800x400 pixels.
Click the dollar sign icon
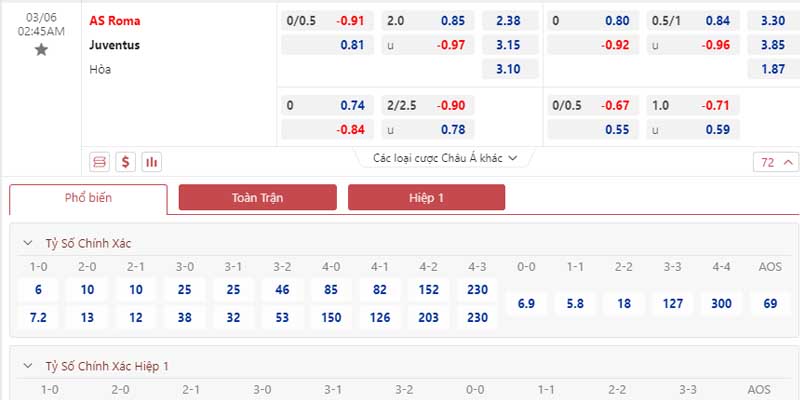125,161
